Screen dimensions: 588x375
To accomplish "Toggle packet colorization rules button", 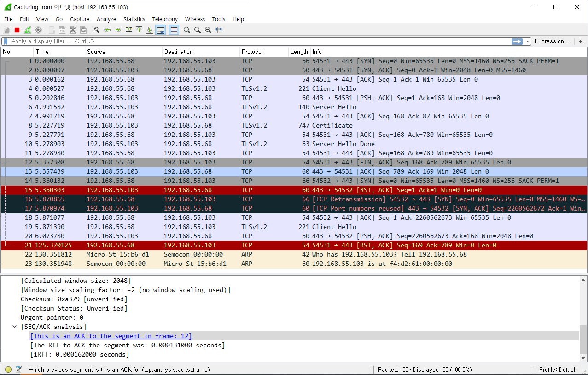I will [174, 30].
